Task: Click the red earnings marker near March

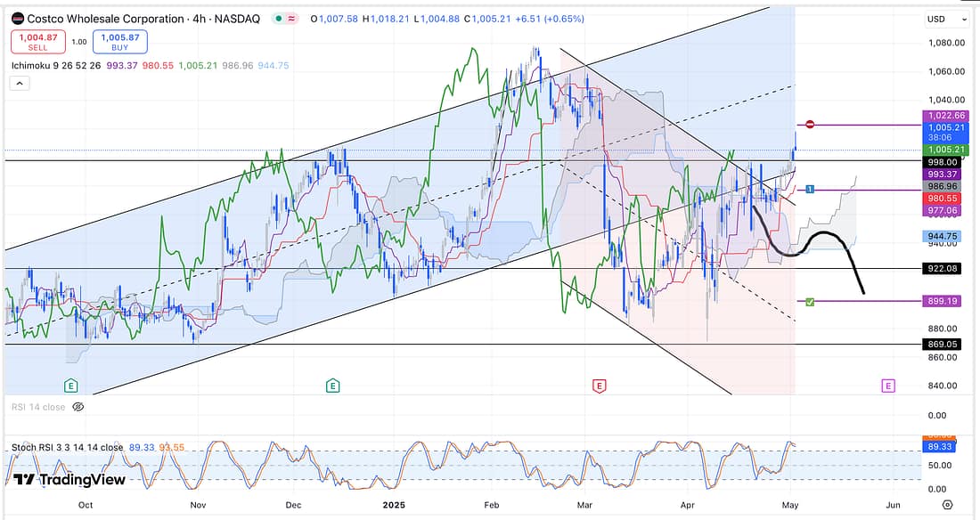Action: point(599,386)
